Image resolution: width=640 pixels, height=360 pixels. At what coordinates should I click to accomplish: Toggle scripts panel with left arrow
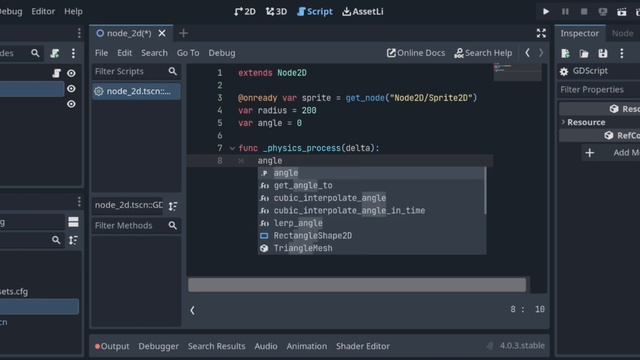click(192, 310)
